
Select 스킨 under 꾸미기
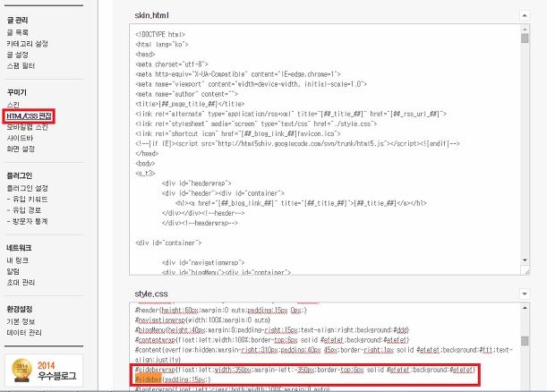click(x=13, y=105)
